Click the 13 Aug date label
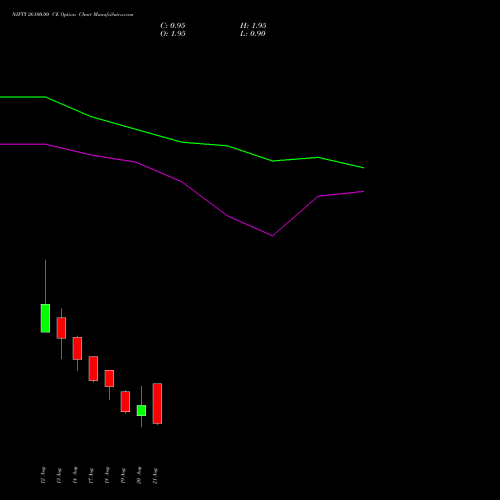500x500 pixels. [59, 475]
